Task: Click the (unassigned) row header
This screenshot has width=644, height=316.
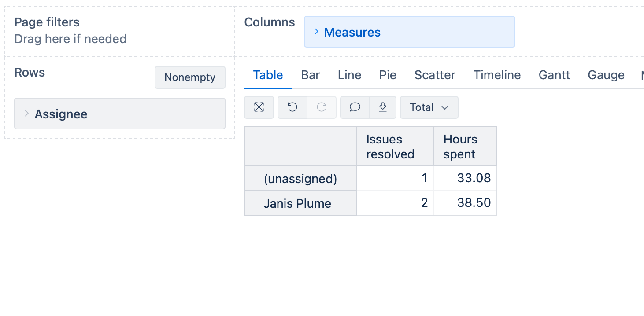Action: [300, 179]
